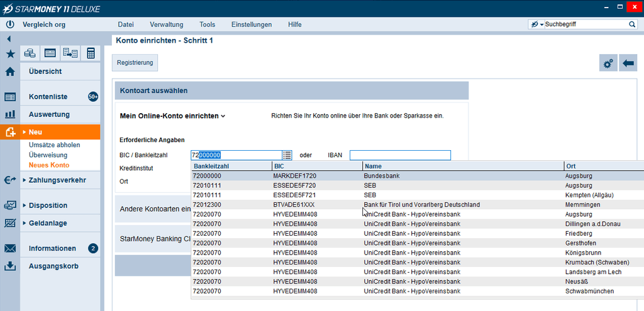The width and height of the screenshot is (644, 311).
Task: Click the bar chart evaluation icon
Action: [x=10, y=114]
